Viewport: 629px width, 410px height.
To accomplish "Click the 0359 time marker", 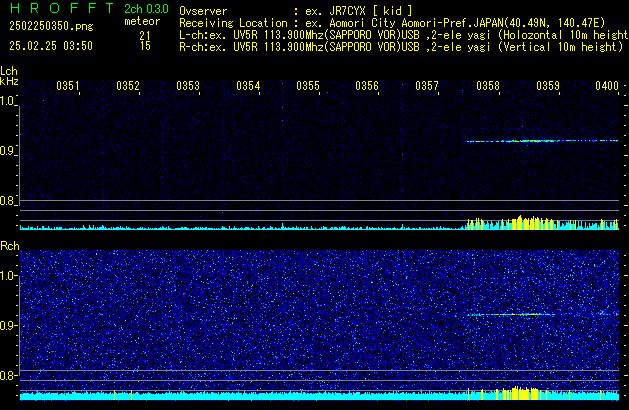I will pos(548,86).
